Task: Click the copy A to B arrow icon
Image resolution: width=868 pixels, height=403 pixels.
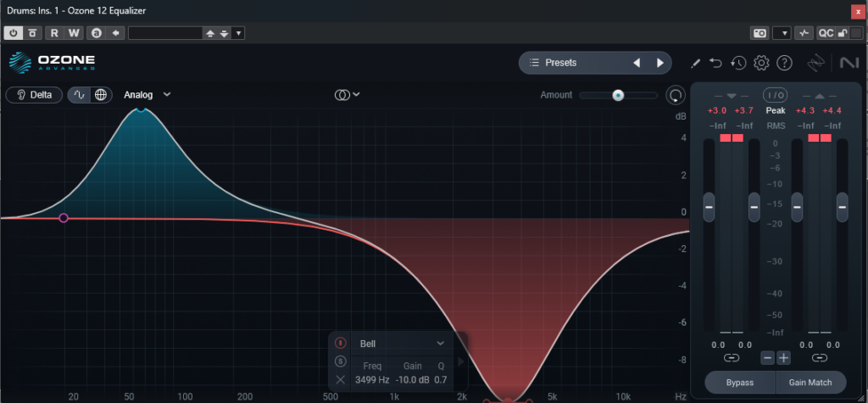Action: [x=115, y=33]
